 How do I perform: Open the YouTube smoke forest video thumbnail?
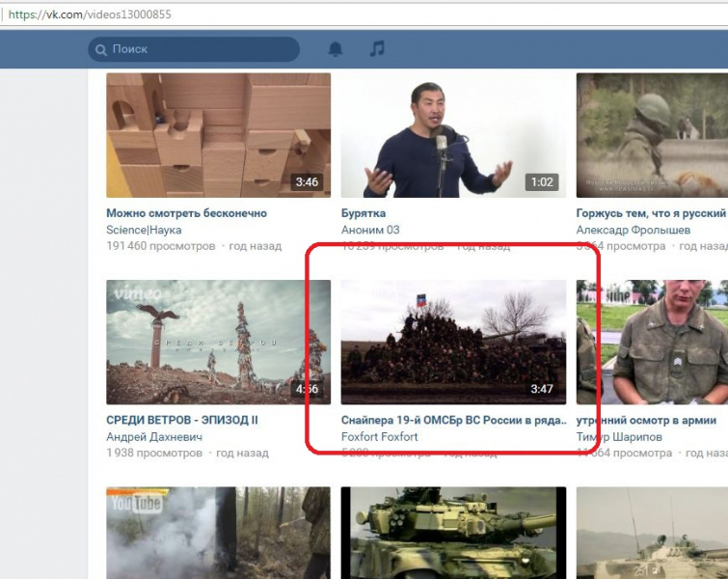pyautogui.click(x=218, y=533)
